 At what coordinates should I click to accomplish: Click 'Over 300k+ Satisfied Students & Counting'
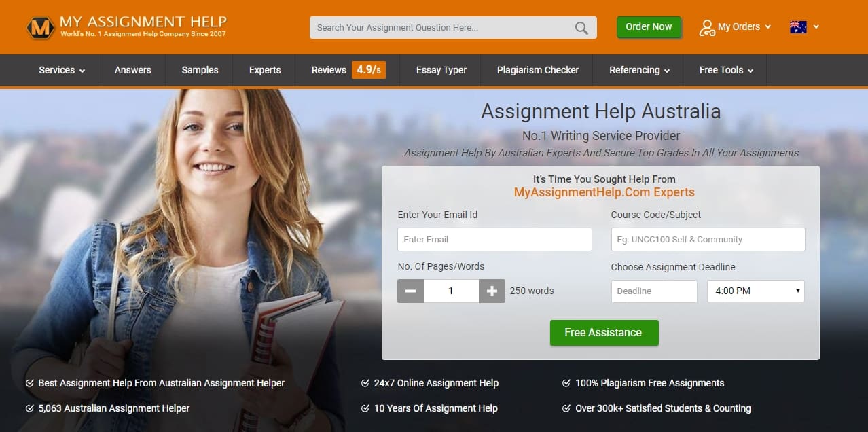pos(664,408)
